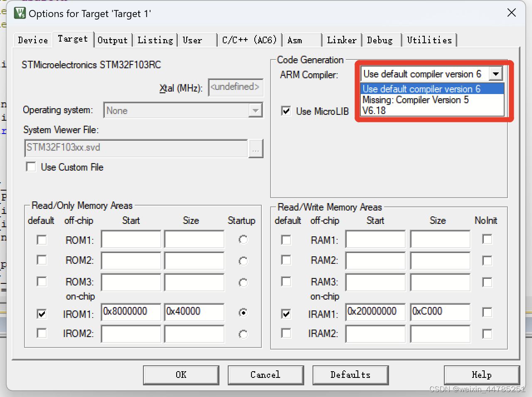Select ROM2 Startup radio button

coord(243,261)
